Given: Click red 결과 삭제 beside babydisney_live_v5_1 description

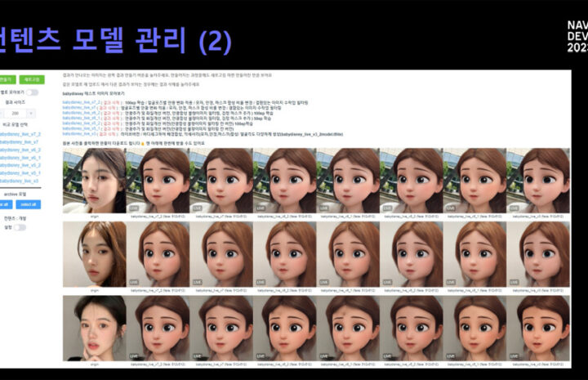Looking at the screenshot, I should [110, 128].
